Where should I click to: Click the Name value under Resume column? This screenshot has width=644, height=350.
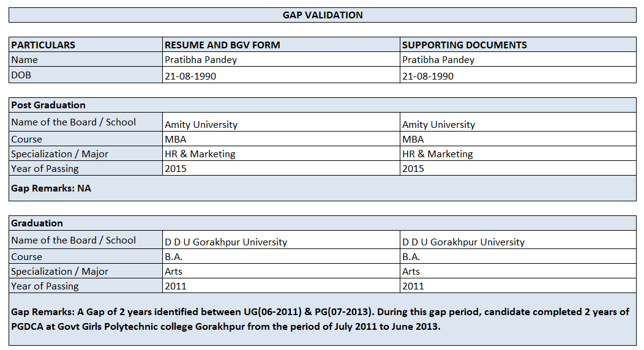pos(201,60)
